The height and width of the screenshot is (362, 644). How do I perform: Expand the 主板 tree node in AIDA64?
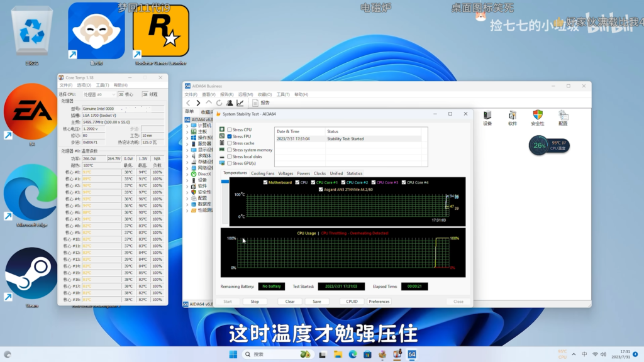click(x=187, y=132)
